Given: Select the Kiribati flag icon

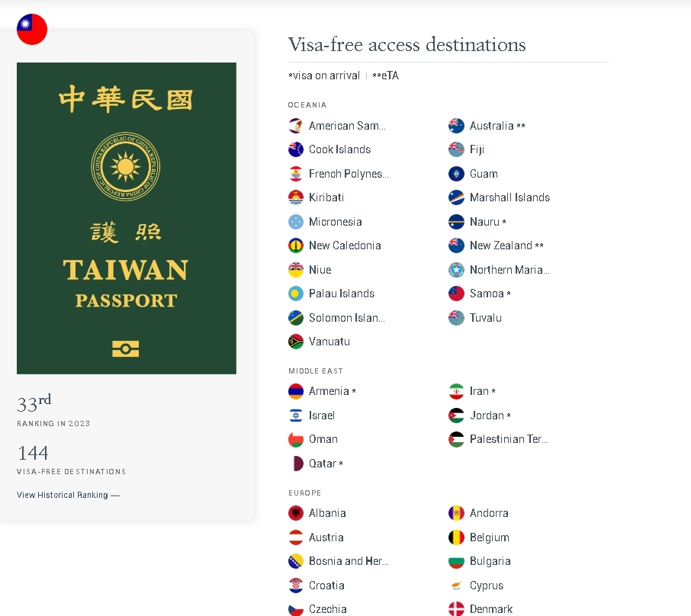Looking at the screenshot, I should pos(296,197).
